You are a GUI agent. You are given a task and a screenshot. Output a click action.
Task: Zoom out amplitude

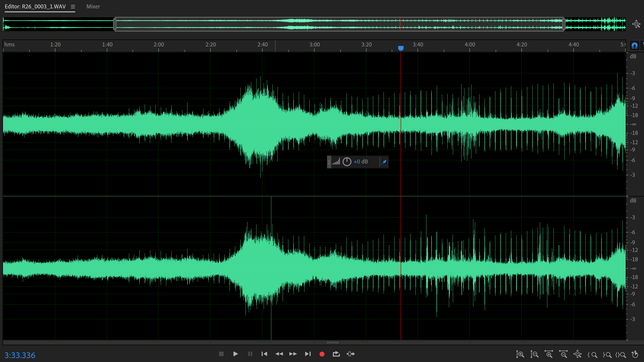click(x=534, y=354)
